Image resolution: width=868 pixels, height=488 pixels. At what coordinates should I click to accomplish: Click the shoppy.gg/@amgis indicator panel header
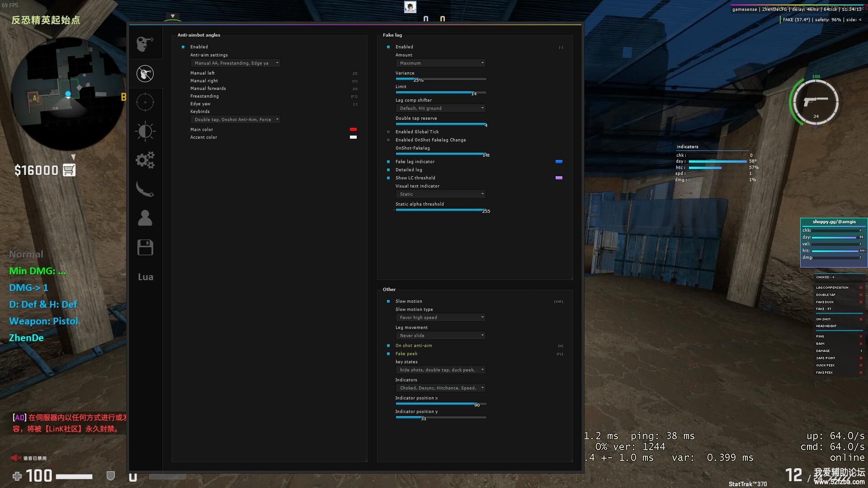coord(834,222)
